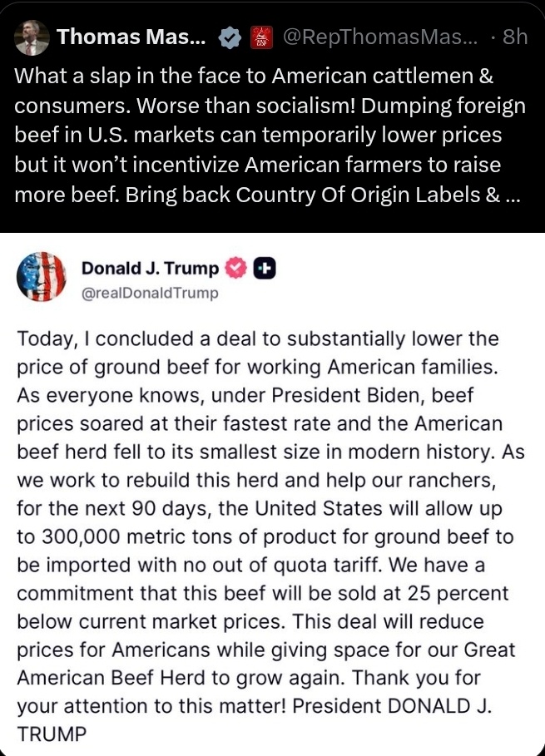
Task: Open Donald J. Trump's flag avatar
Action: [41, 277]
